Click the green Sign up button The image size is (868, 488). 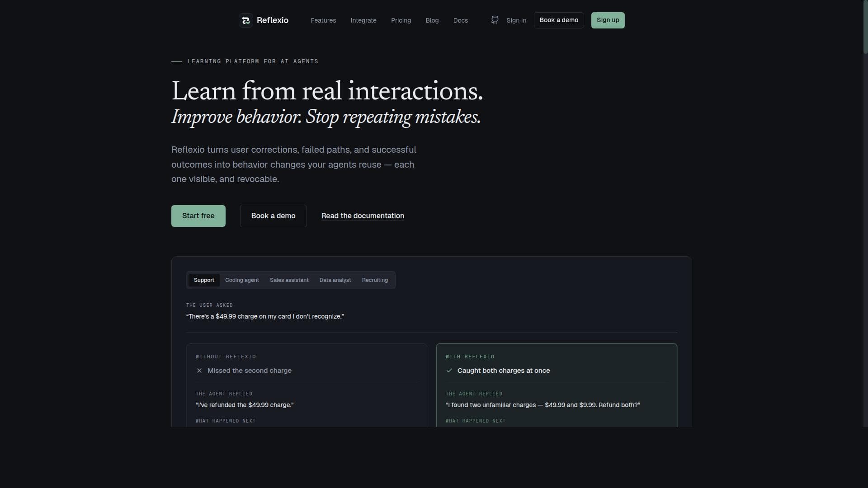[608, 20]
